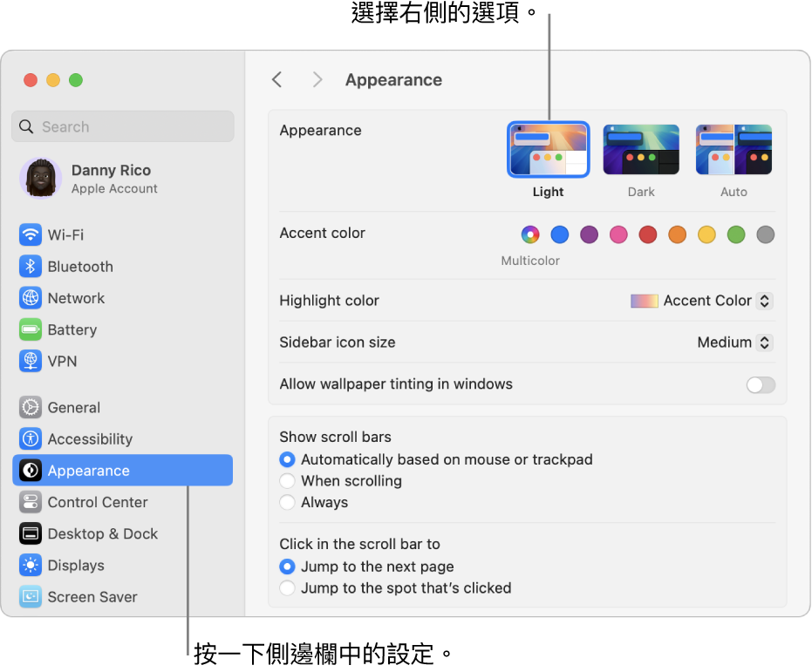
Task: Choose the blue accent color
Action: [560, 234]
